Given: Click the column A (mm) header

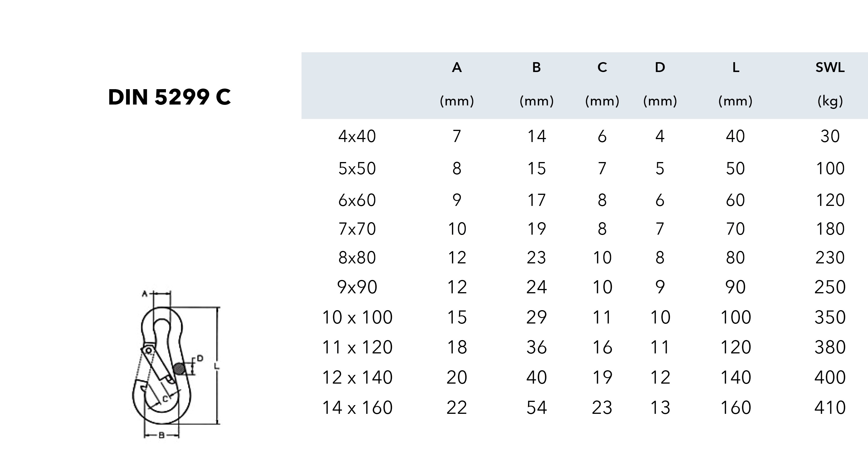Looking at the screenshot, I should point(457,84).
